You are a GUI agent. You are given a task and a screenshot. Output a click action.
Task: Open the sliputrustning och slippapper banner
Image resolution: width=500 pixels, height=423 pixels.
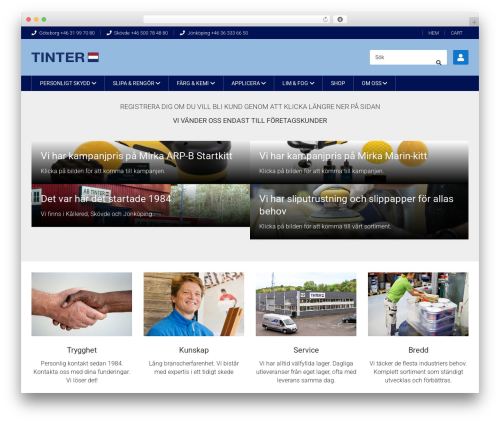(359, 212)
